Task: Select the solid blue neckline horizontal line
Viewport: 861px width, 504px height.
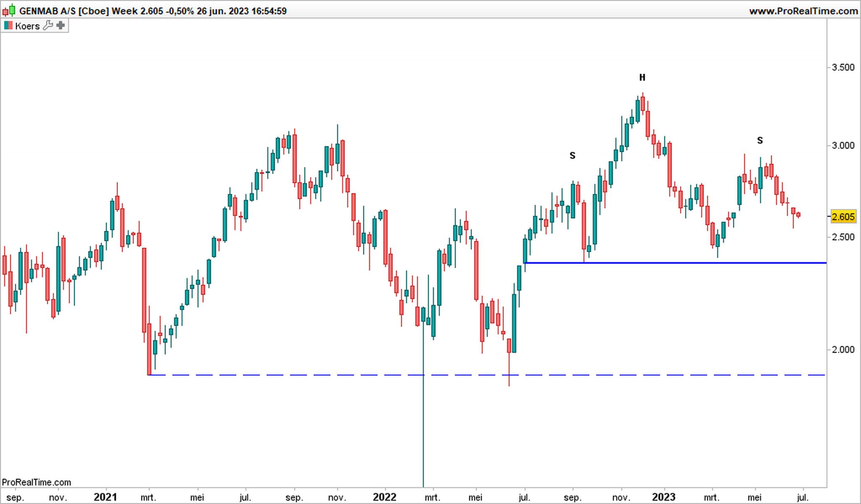Action: (x=676, y=263)
